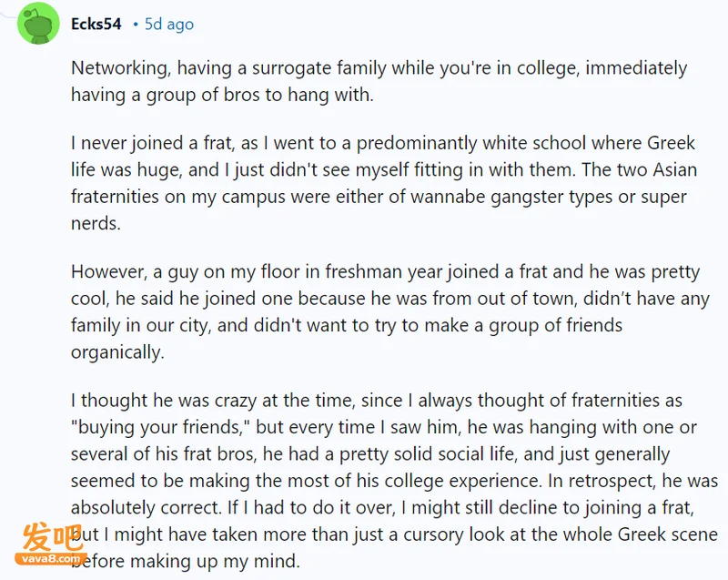Click the green Reddit avatar of Ecks54
This screenshot has height=580, width=728.
(x=38, y=24)
